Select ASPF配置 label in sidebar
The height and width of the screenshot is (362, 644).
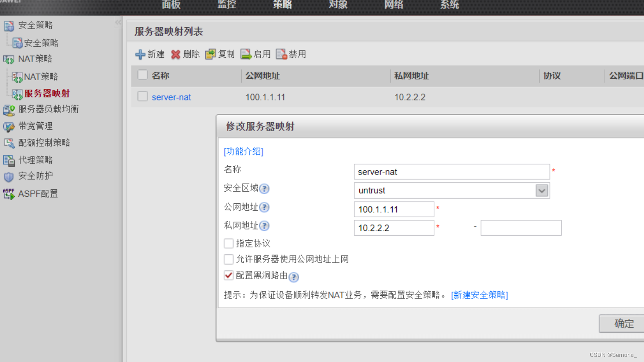tap(38, 194)
